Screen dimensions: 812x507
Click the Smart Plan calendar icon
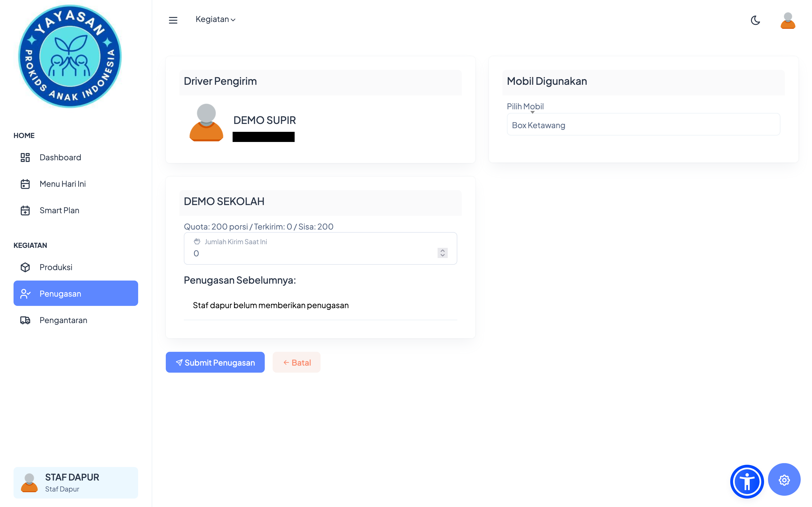(25, 210)
